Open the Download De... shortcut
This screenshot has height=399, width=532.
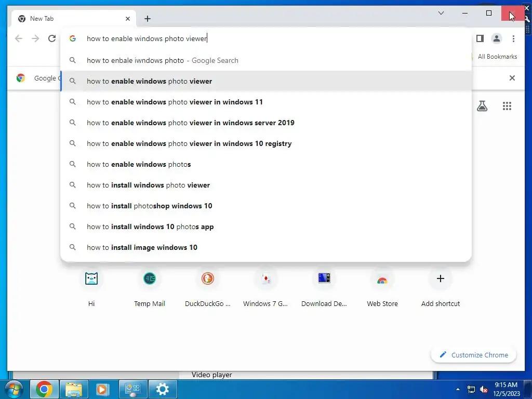tap(324, 288)
